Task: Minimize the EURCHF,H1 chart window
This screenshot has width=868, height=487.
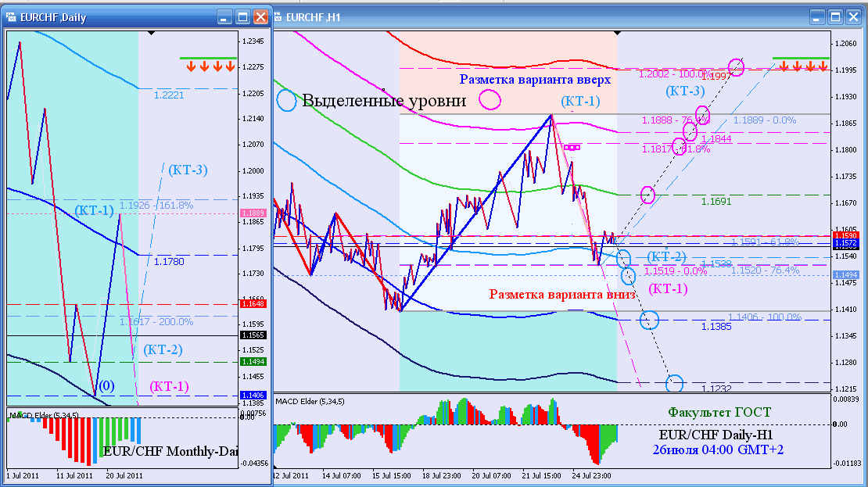Action: (818, 17)
